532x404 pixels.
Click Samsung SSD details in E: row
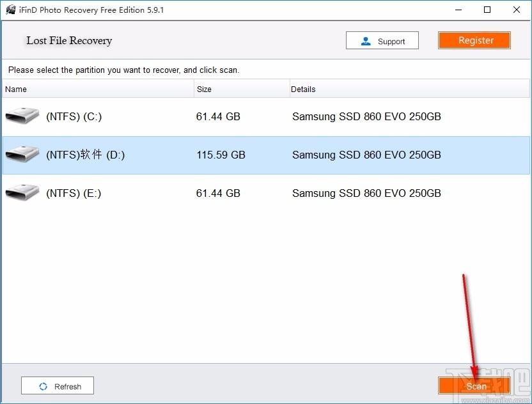(x=366, y=193)
